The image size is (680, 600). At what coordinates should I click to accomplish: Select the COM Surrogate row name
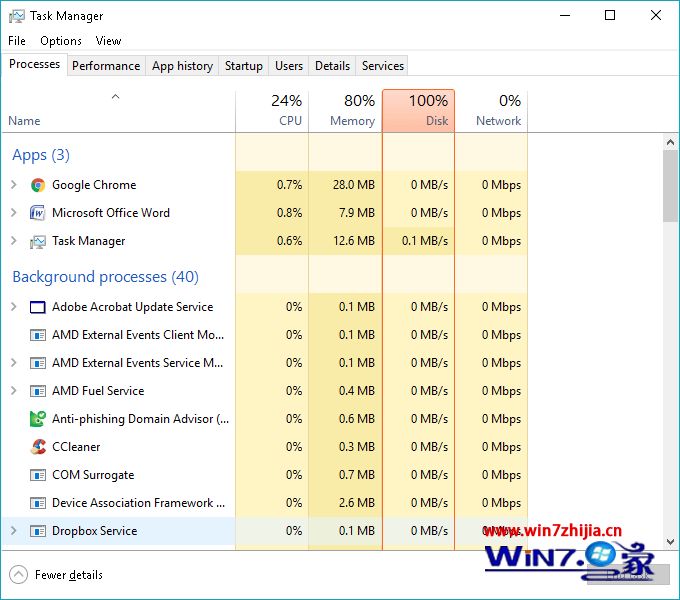(93, 475)
